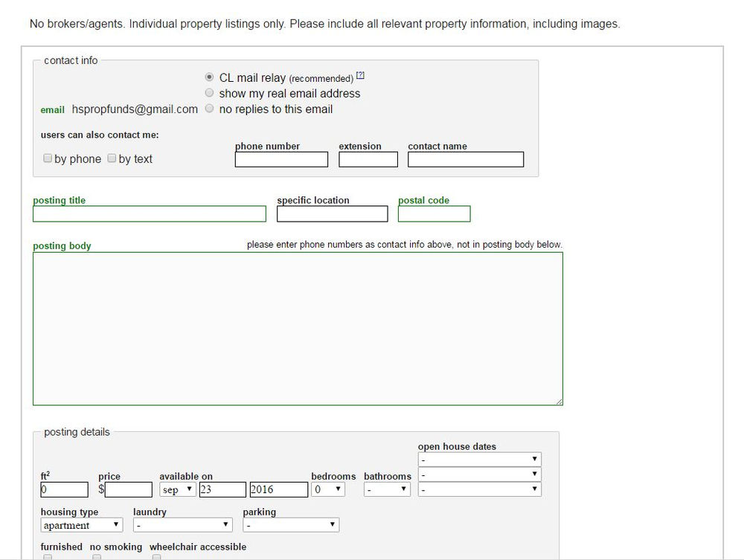Click the postal code field

click(434, 213)
